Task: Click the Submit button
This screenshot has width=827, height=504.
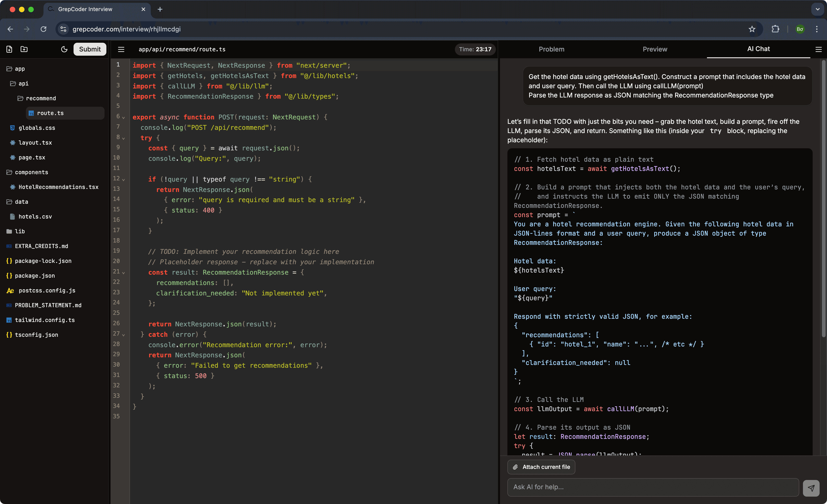Action: tap(89, 49)
